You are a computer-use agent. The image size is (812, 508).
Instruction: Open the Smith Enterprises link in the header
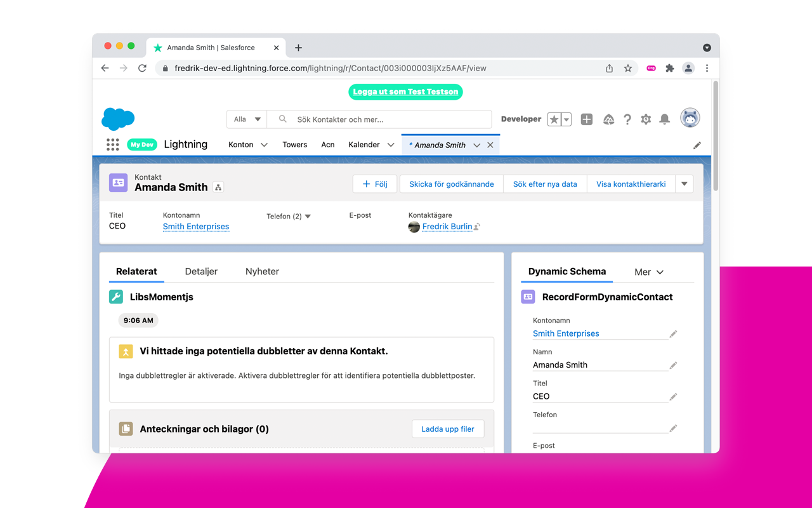point(196,227)
